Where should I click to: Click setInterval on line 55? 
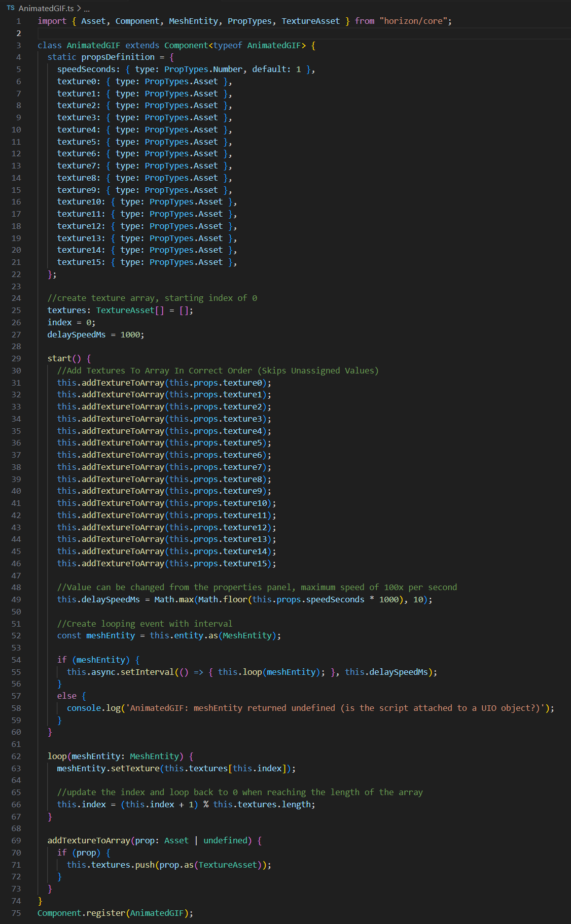click(148, 672)
